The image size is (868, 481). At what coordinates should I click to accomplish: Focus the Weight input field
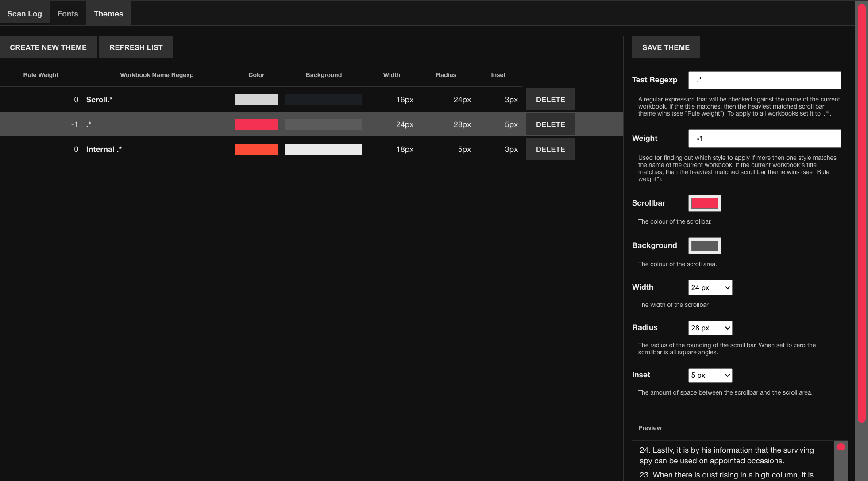(764, 139)
